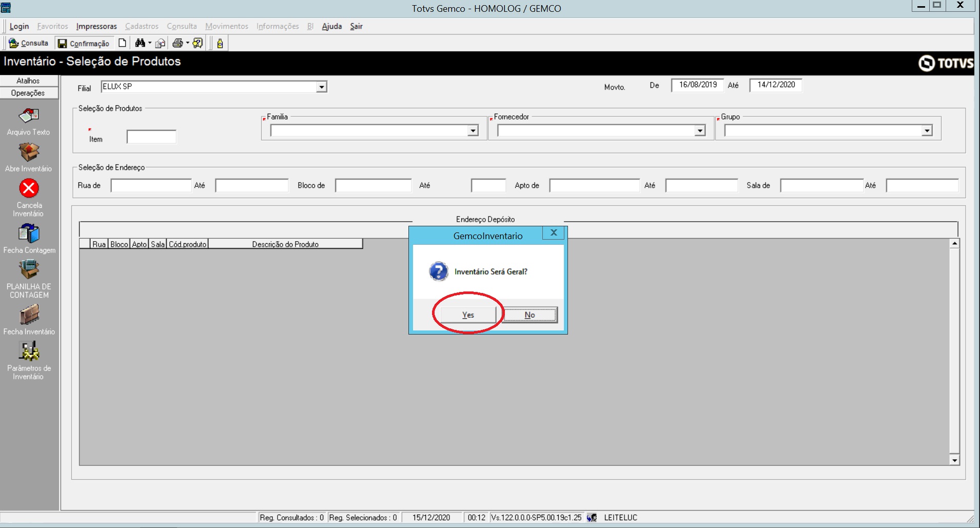The height and width of the screenshot is (528, 980).
Task: Expand the Filial ELUX SP dropdown
Action: point(321,87)
